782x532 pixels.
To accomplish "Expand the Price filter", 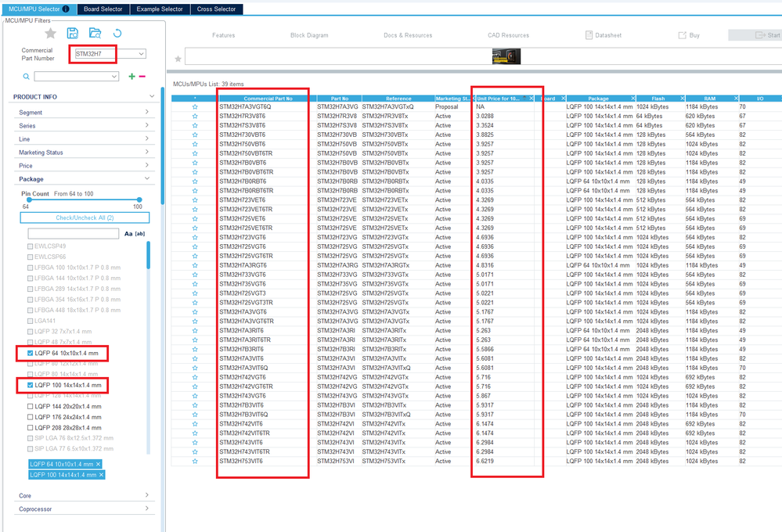I will point(146,165).
